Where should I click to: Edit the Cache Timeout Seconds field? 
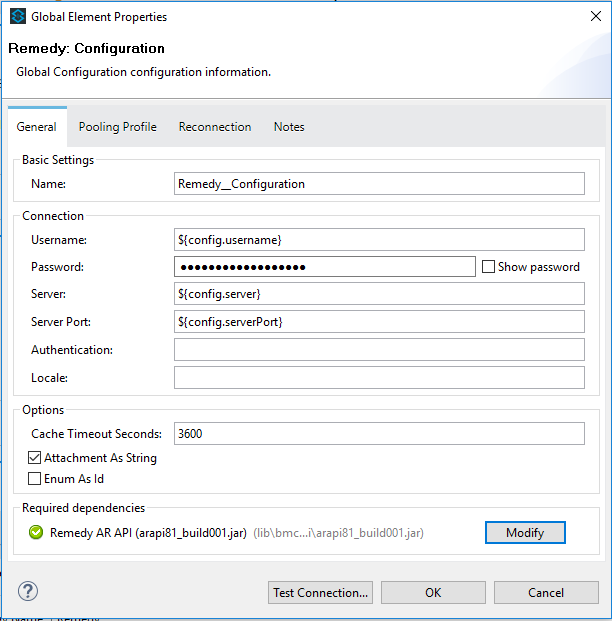pyautogui.click(x=379, y=434)
